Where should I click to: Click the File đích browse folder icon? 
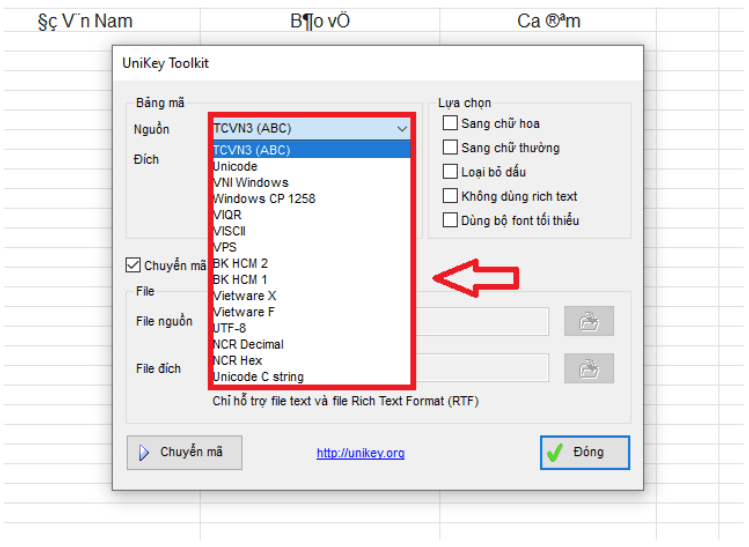589,368
